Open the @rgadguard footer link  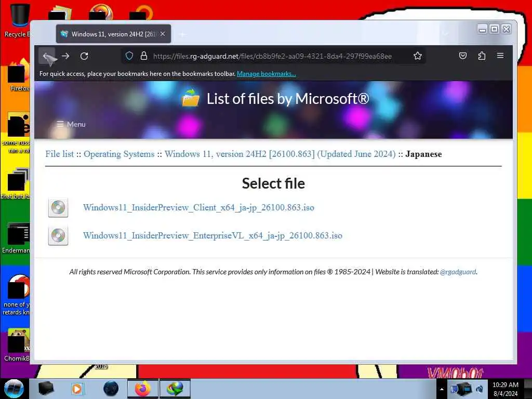pos(458,272)
